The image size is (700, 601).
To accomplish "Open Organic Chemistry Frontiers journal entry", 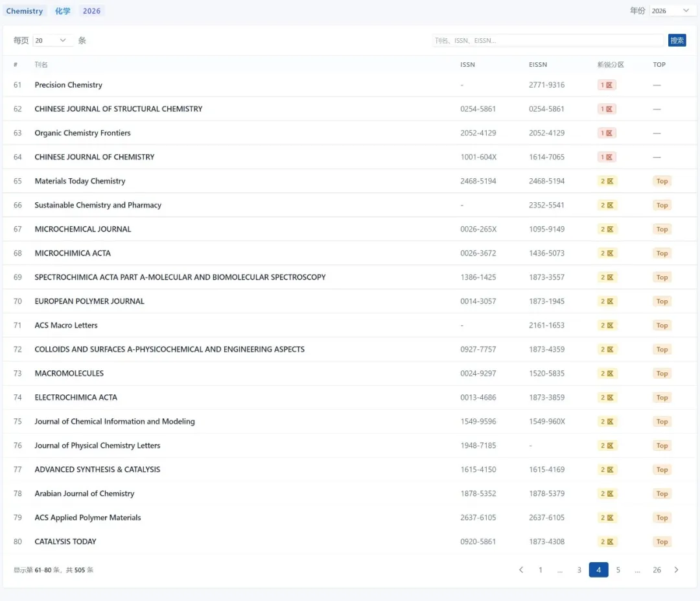I will click(x=83, y=133).
